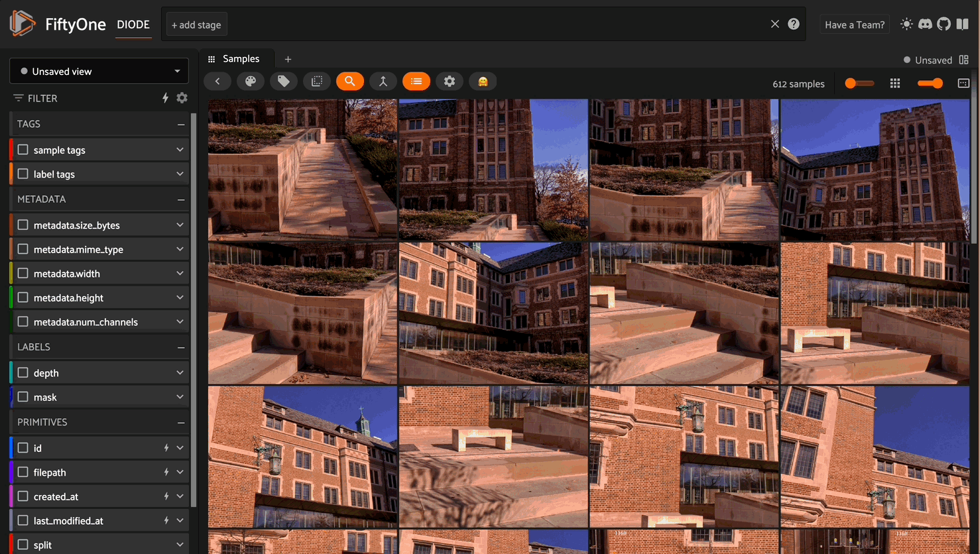Collapse the METADATA section
Viewport: 980px width, 554px height.
[x=180, y=199]
